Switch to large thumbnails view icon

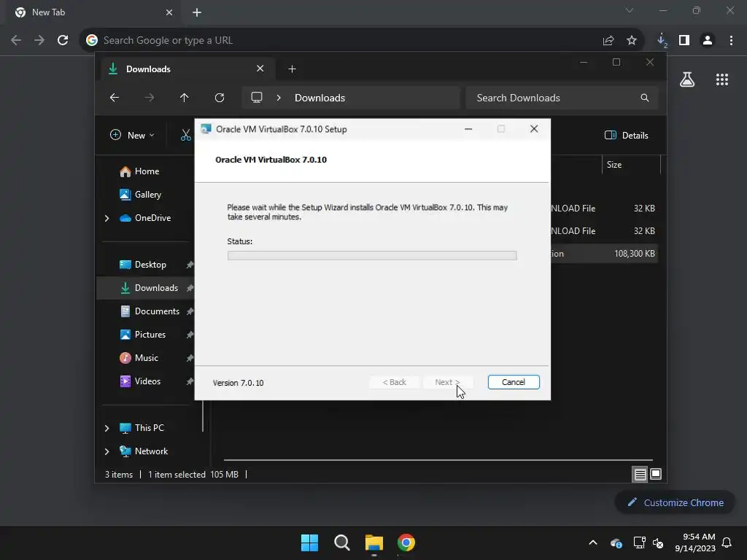tap(656, 474)
